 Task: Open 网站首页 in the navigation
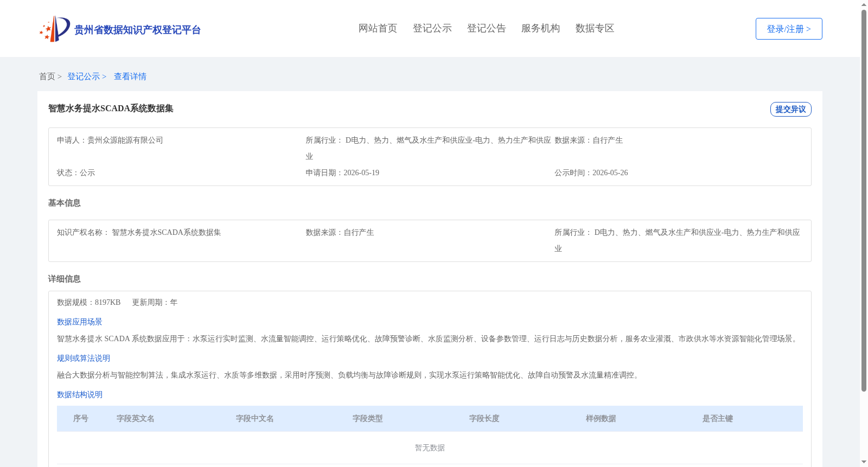pyautogui.click(x=378, y=28)
